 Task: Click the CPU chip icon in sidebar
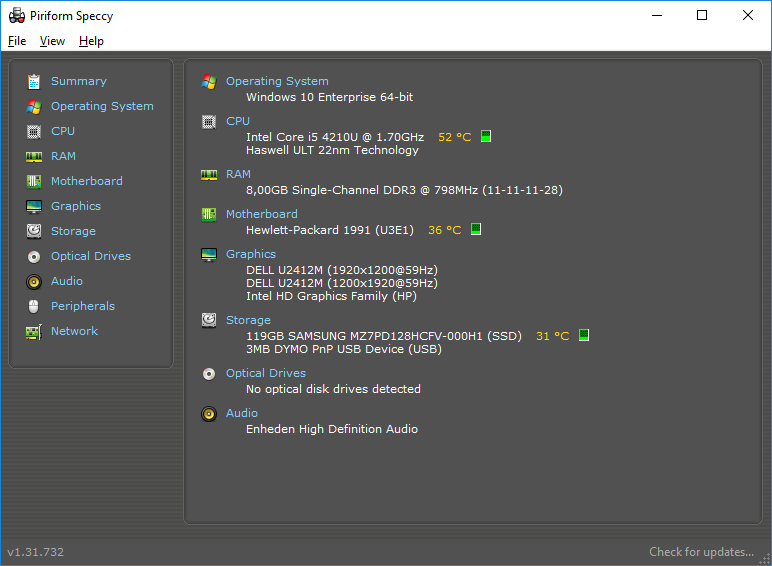[x=33, y=132]
